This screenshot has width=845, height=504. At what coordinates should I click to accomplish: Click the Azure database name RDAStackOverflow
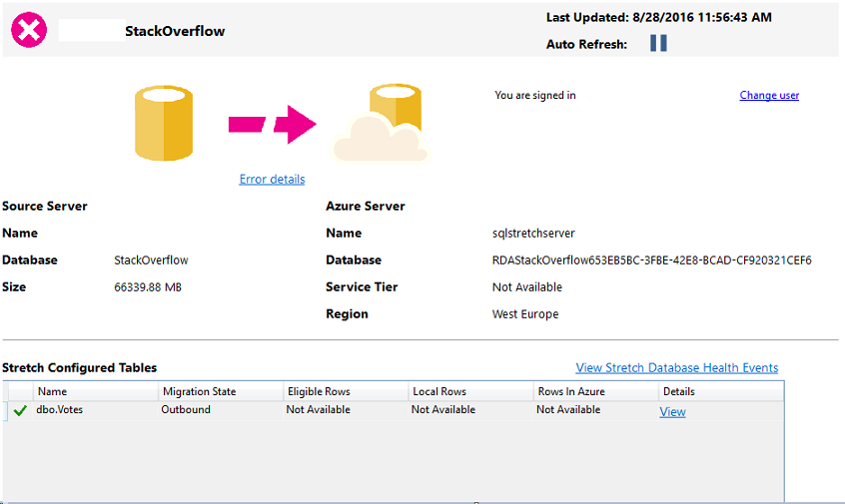tap(651, 260)
